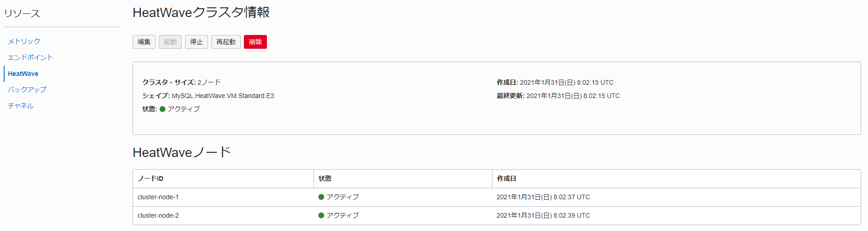This screenshot has height=231, width=868.
Task: Click the HeatWaveクラスタ情報 heading
Action: 201,12
